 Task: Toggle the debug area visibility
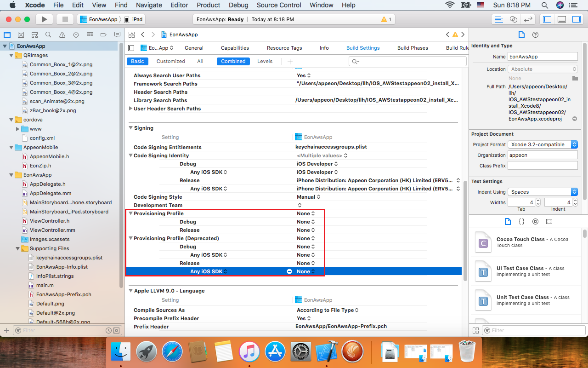click(x=561, y=19)
